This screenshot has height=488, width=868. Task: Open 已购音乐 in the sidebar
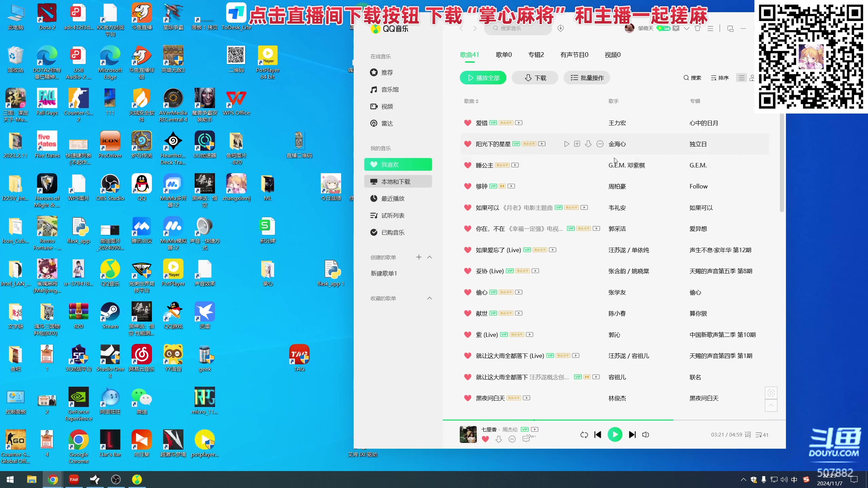(398, 232)
